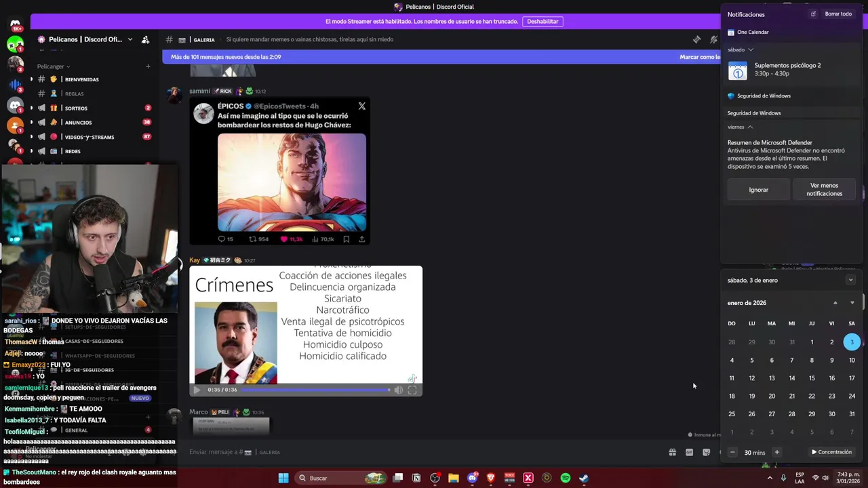Image resolution: width=868 pixels, height=488 pixels.
Task: Open Steam from the taskbar
Action: click(x=584, y=478)
